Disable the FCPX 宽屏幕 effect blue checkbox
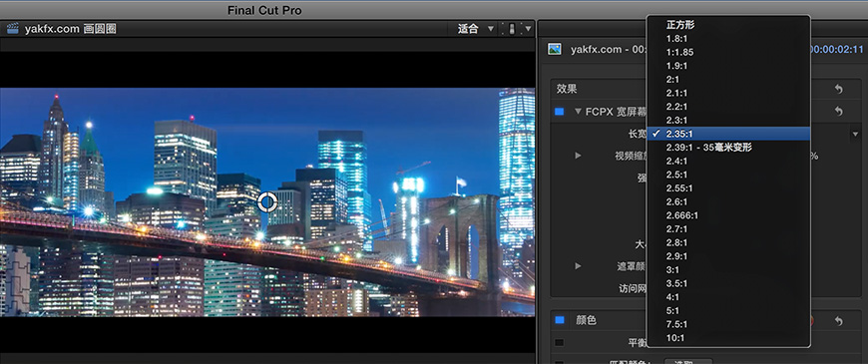The width and height of the screenshot is (868, 364). click(x=560, y=112)
